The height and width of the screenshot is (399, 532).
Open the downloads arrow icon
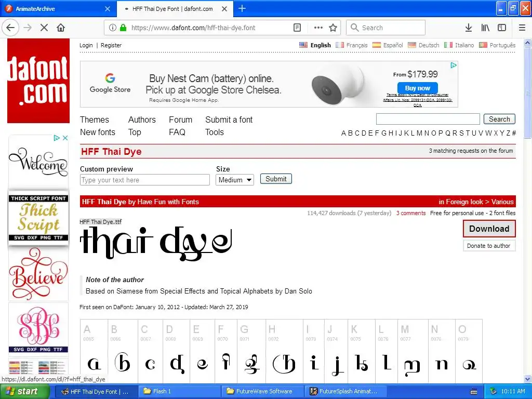pyautogui.click(x=469, y=28)
